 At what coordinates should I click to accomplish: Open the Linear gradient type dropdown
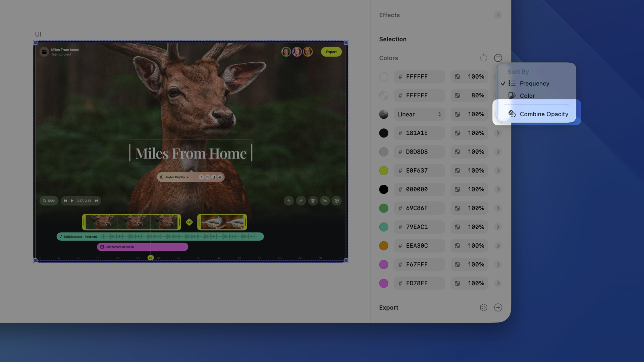coord(419,114)
